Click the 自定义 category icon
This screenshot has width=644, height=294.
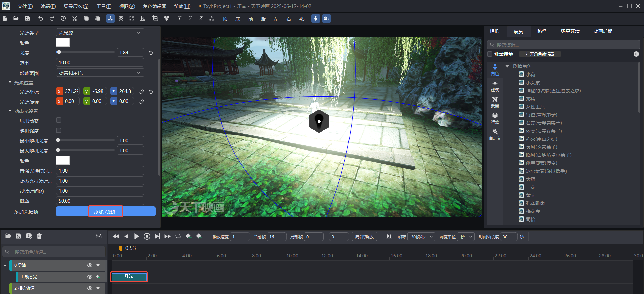495,134
